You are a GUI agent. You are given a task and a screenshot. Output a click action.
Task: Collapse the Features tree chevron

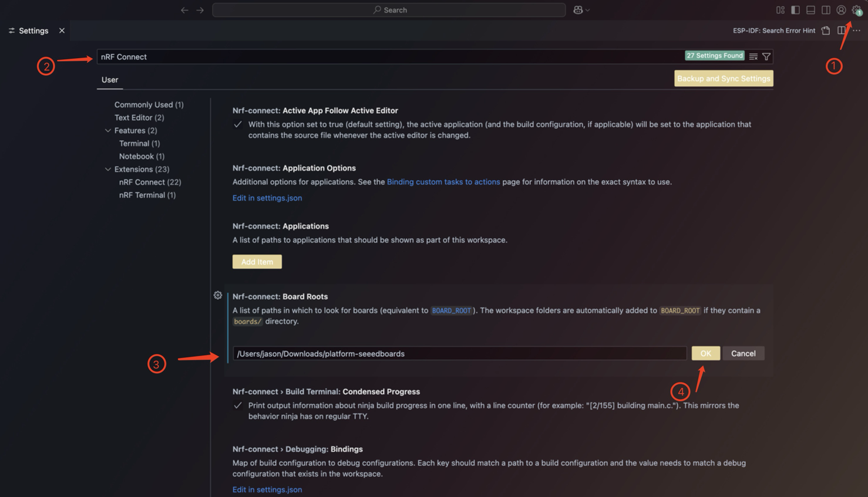[x=108, y=130]
